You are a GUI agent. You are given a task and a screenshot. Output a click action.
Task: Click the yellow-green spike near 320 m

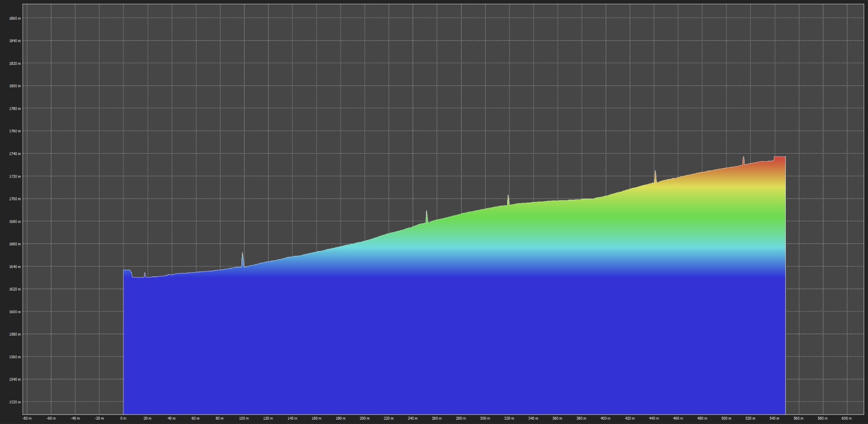(x=508, y=200)
